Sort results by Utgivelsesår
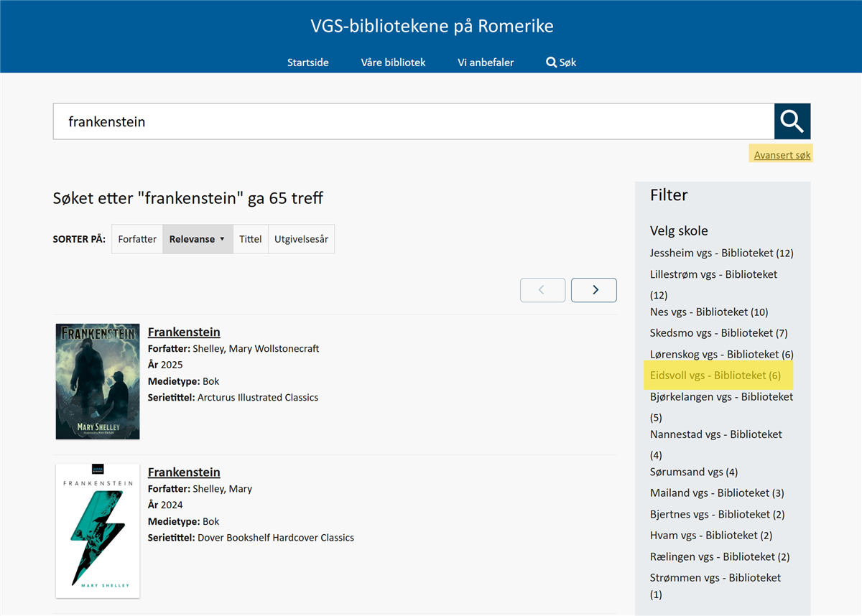The height and width of the screenshot is (616, 862). (301, 239)
